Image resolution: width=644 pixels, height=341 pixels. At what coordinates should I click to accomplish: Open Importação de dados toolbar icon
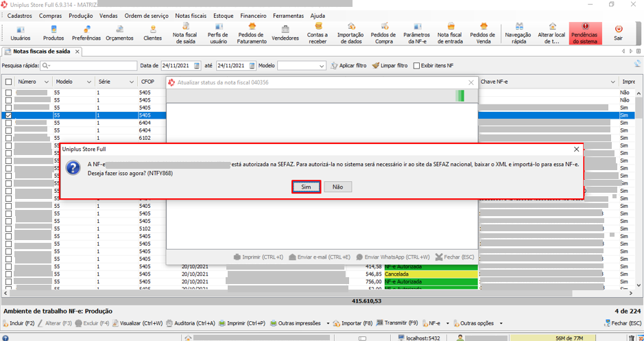click(x=350, y=34)
